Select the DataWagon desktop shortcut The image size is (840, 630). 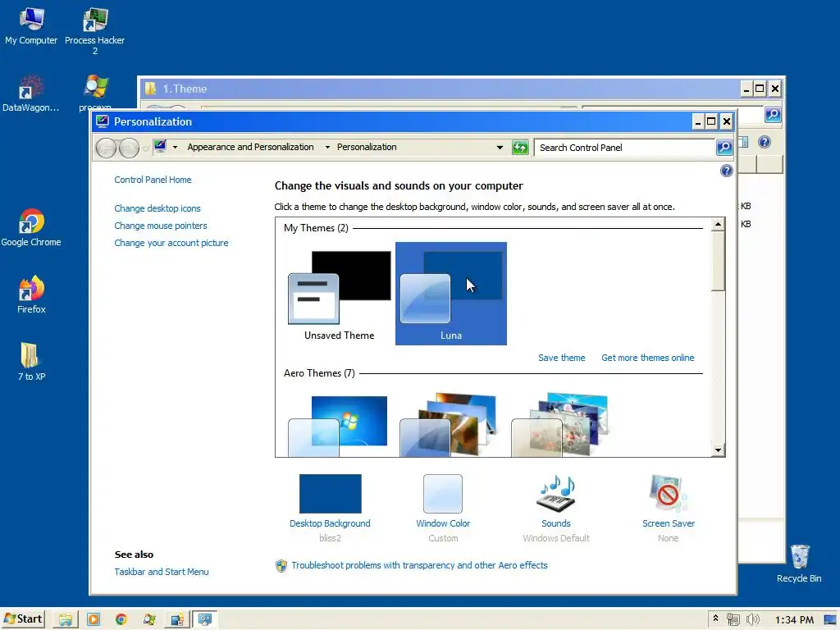pyautogui.click(x=30, y=94)
